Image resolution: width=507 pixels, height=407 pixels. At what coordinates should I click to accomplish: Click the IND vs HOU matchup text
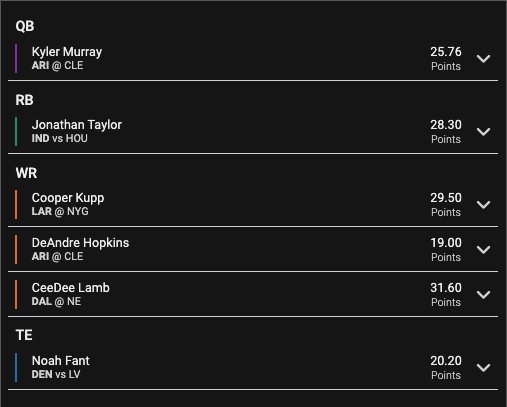[60, 138]
